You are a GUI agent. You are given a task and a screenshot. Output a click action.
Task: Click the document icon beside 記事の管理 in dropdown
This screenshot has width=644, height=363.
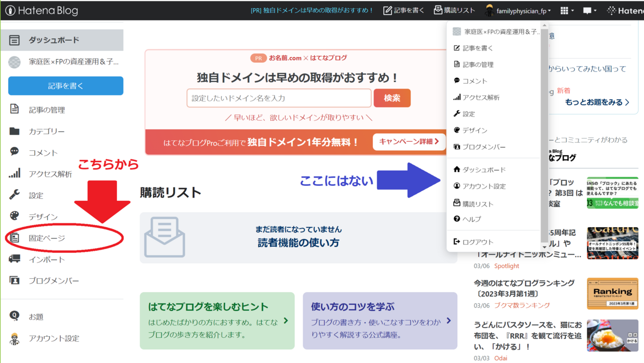(x=457, y=64)
